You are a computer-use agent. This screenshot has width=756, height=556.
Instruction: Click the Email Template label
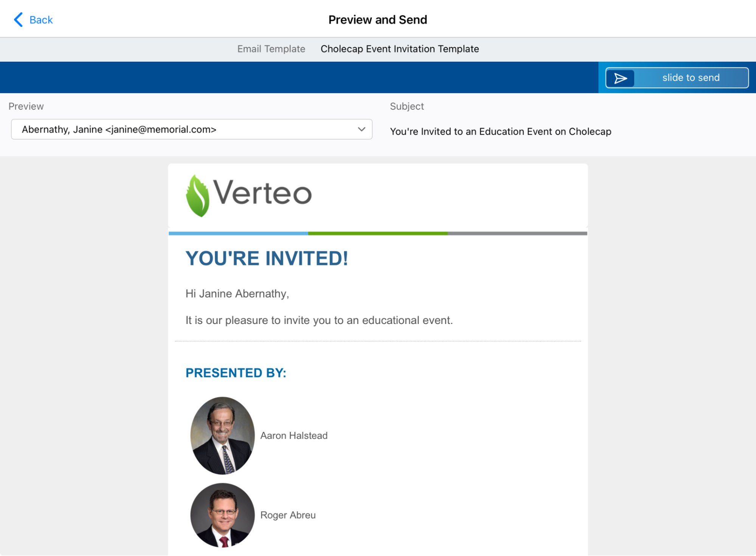tap(271, 49)
